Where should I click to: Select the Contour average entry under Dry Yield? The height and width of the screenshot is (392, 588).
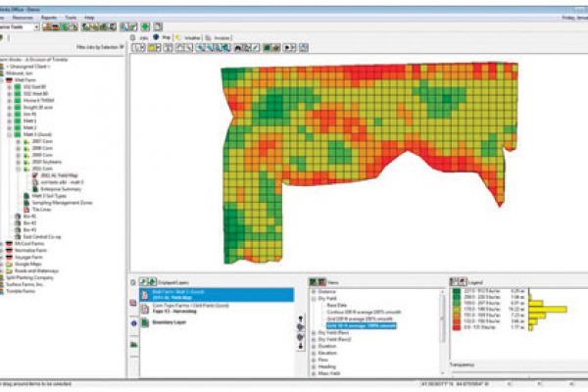(x=364, y=312)
